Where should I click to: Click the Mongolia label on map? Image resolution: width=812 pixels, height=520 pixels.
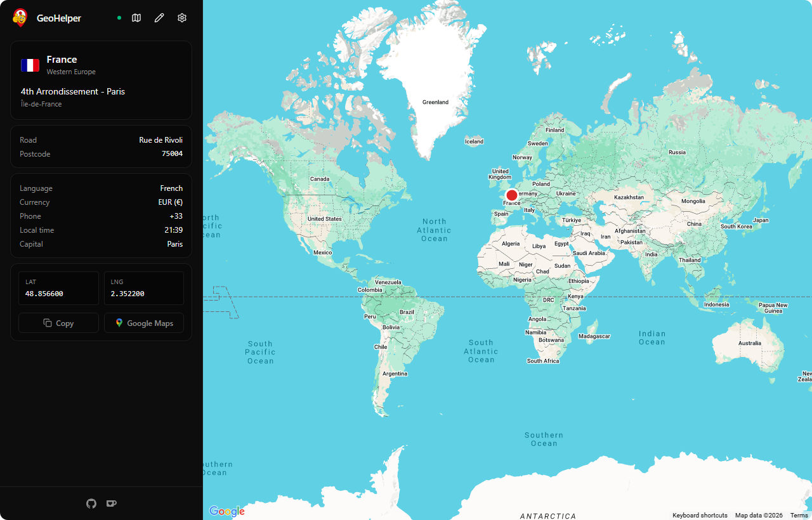coord(693,201)
